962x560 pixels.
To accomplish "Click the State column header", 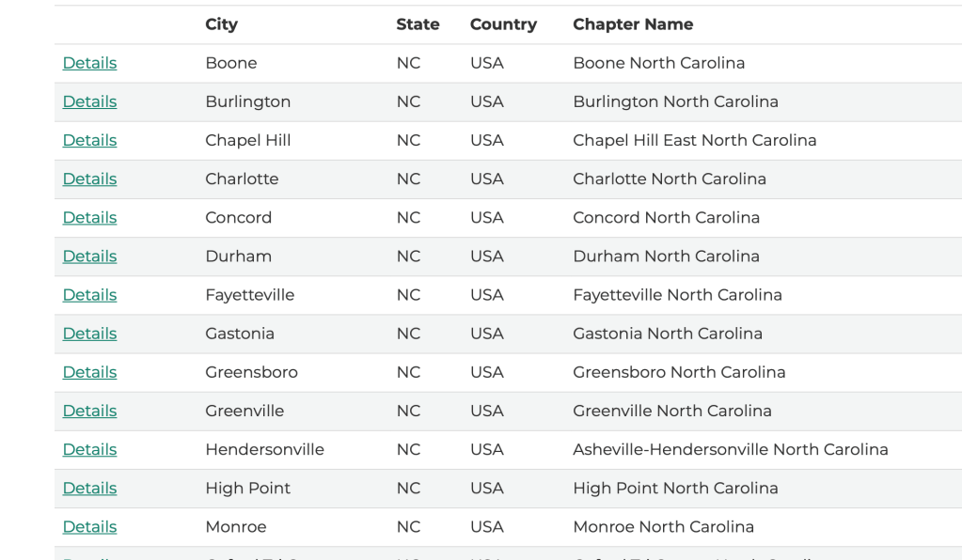I will tap(418, 24).
